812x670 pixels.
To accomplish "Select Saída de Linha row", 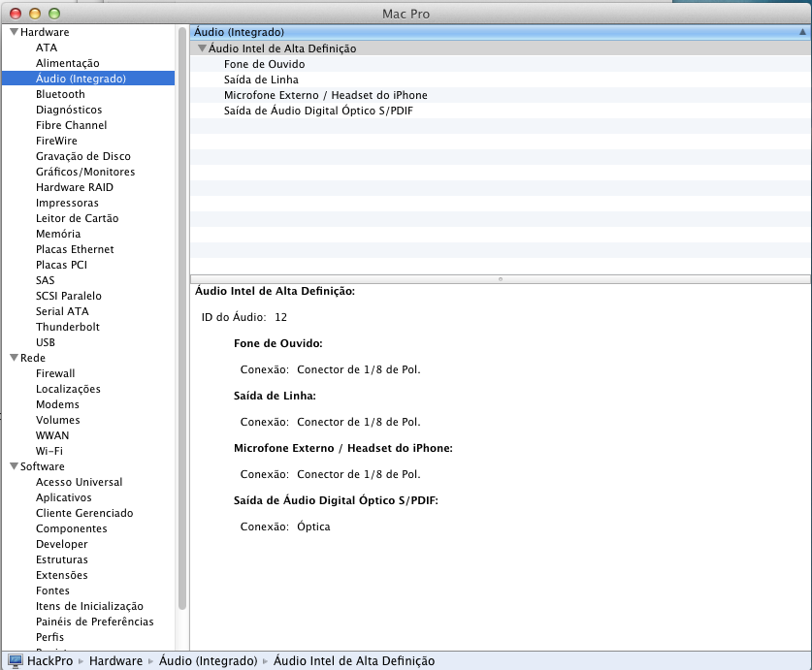I will click(261, 80).
